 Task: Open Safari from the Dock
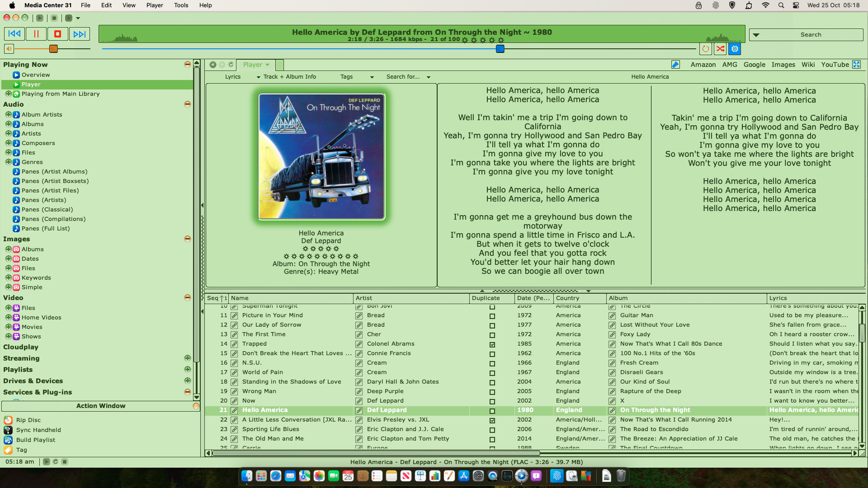pos(276,476)
